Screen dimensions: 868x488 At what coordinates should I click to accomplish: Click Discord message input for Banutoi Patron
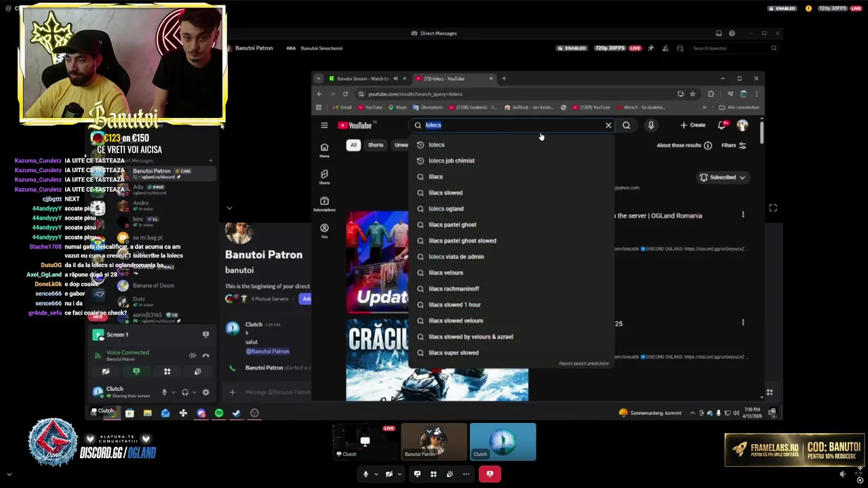click(277, 392)
